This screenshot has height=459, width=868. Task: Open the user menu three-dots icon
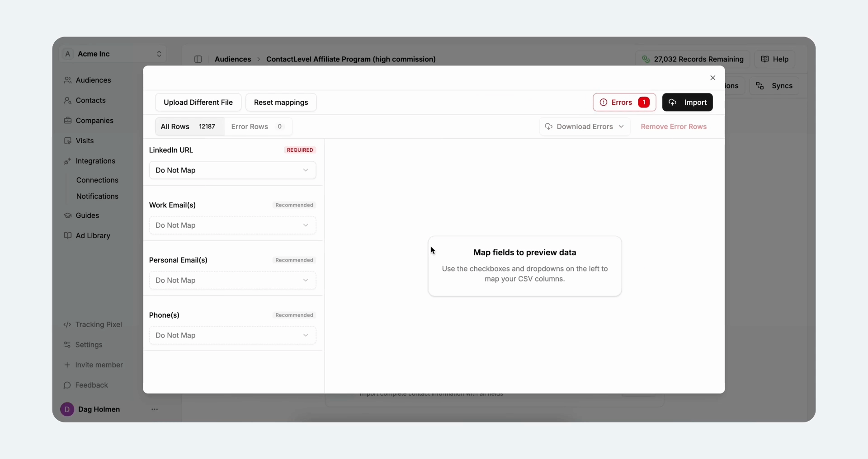(x=155, y=409)
